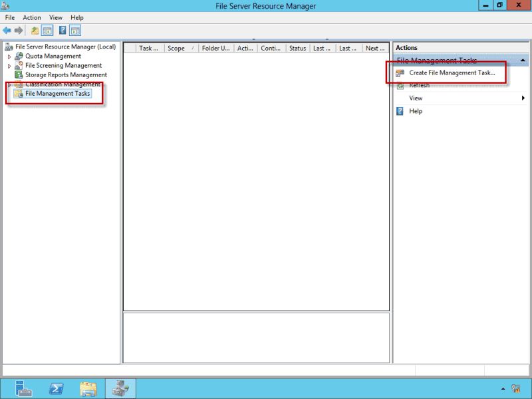Screen dimensions: 532x399
Task: Click Create File Management Task
Action: pyautogui.click(x=450, y=72)
